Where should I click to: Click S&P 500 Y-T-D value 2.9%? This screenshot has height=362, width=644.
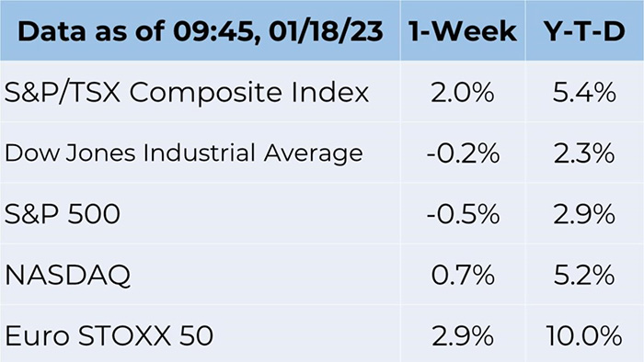click(x=584, y=214)
